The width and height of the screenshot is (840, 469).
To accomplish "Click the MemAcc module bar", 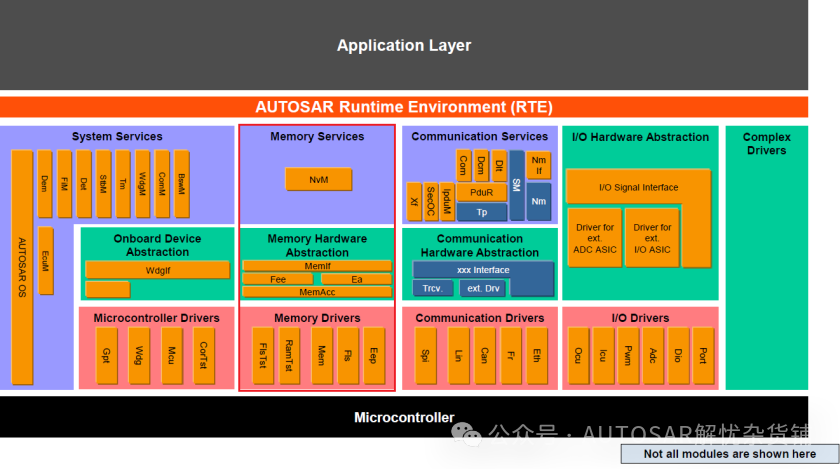I will (x=316, y=292).
